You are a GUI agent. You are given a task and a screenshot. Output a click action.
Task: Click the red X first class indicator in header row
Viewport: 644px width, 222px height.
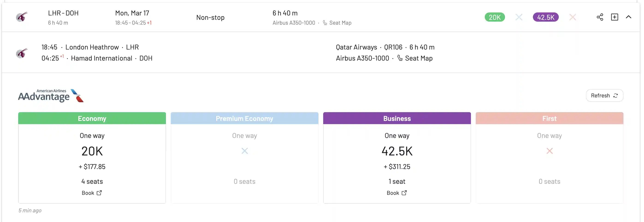click(x=573, y=17)
